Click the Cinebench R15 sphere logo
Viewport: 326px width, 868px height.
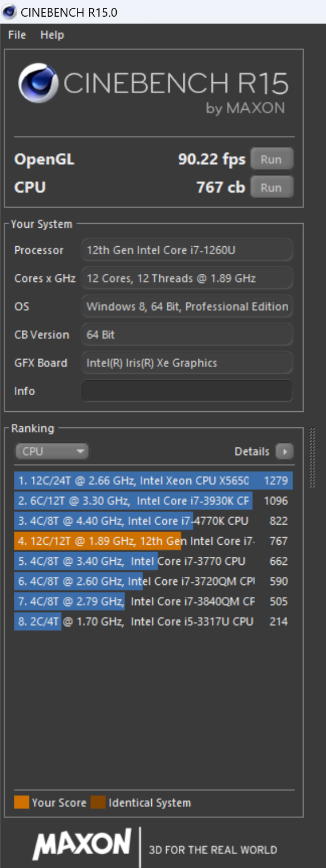[39, 84]
